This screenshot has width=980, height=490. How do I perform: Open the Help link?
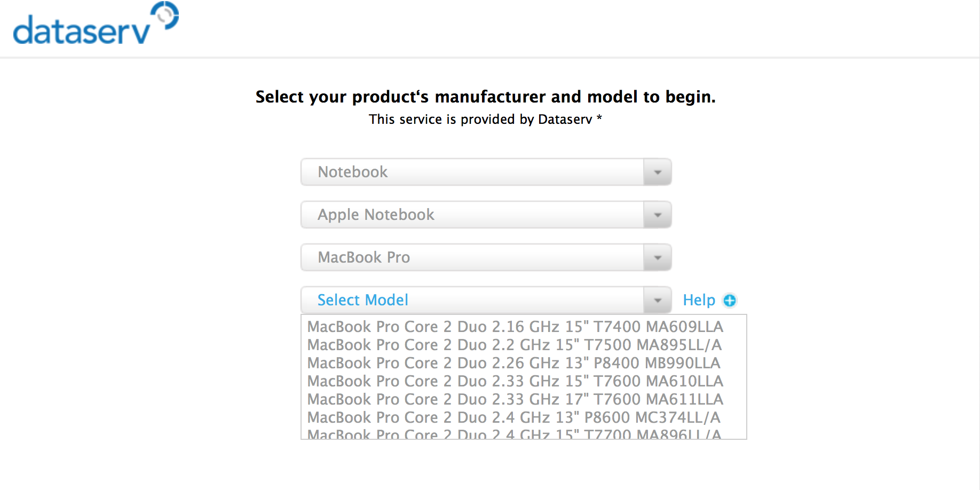point(699,301)
